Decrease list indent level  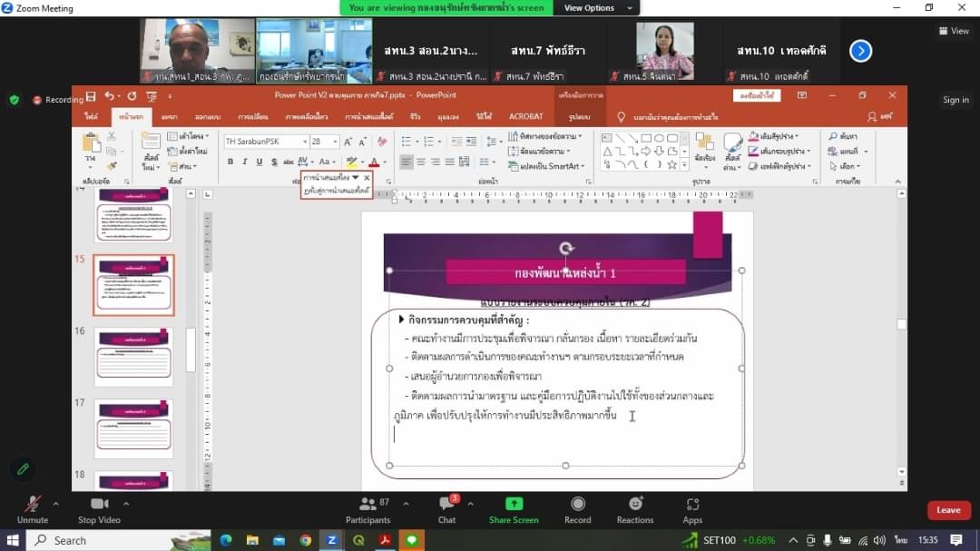pos(456,142)
